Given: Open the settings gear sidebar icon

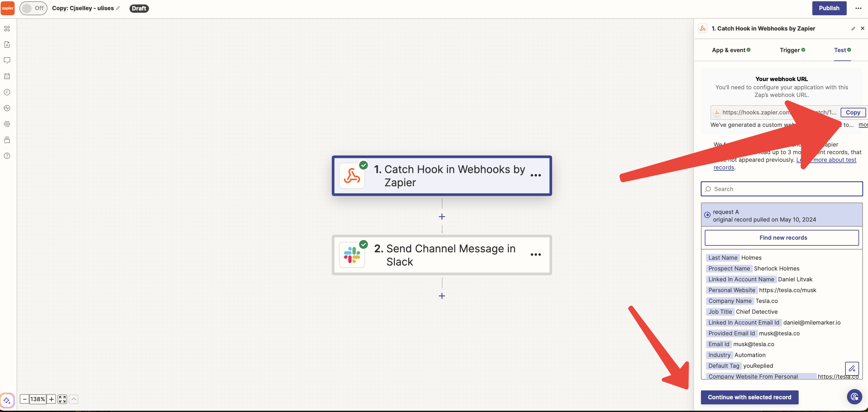Looking at the screenshot, I should pyautogui.click(x=7, y=124).
